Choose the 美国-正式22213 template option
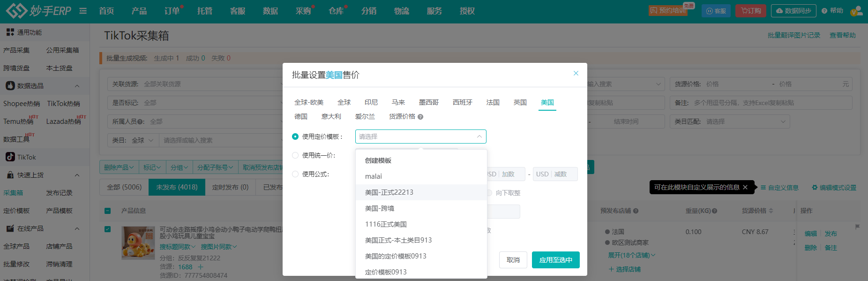This screenshot has height=281, width=868. (421, 192)
